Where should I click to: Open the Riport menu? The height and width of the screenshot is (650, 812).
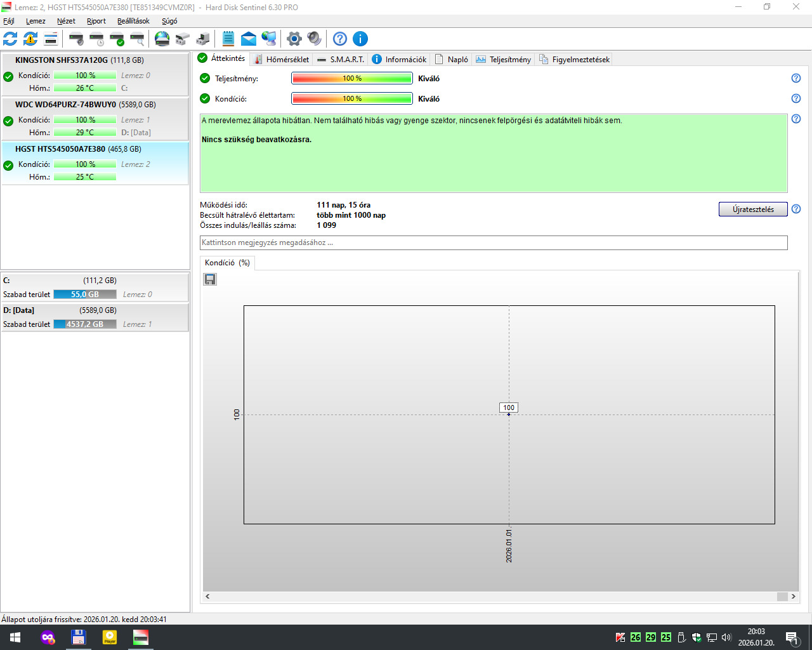point(96,21)
